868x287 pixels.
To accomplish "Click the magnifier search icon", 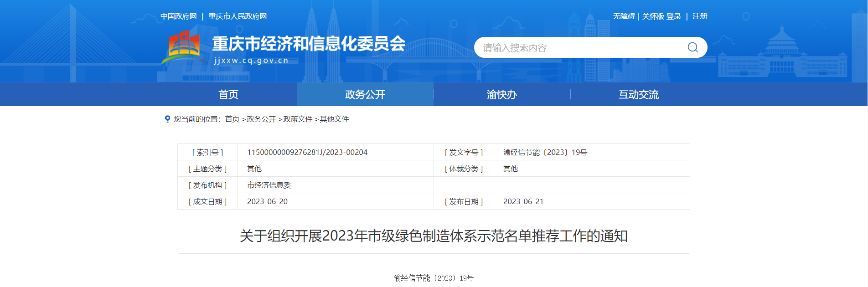I will (692, 47).
